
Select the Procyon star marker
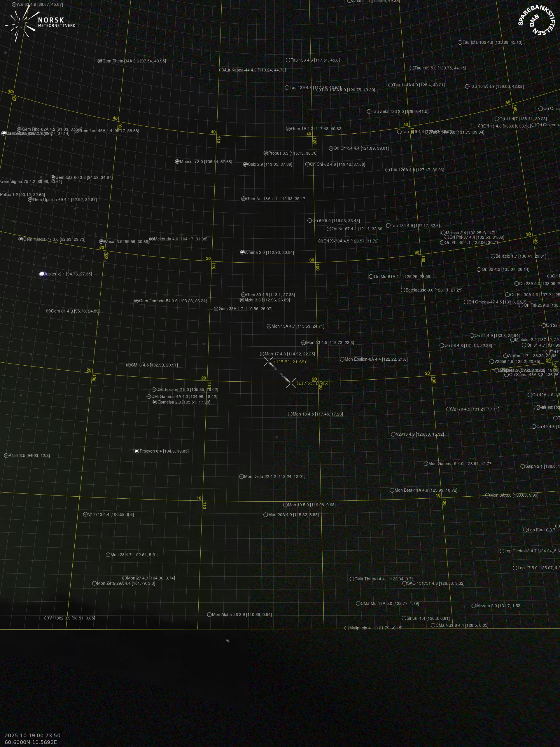(x=137, y=451)
